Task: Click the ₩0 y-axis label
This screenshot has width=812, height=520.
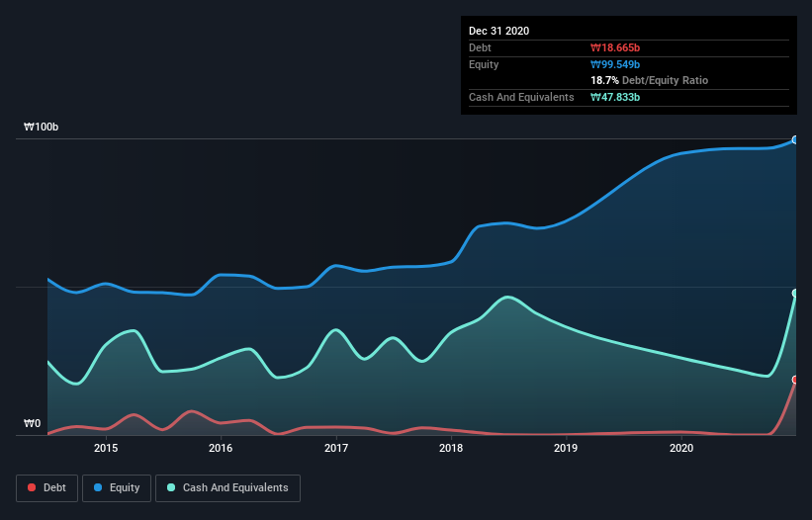Action: (x=32, y=424)
